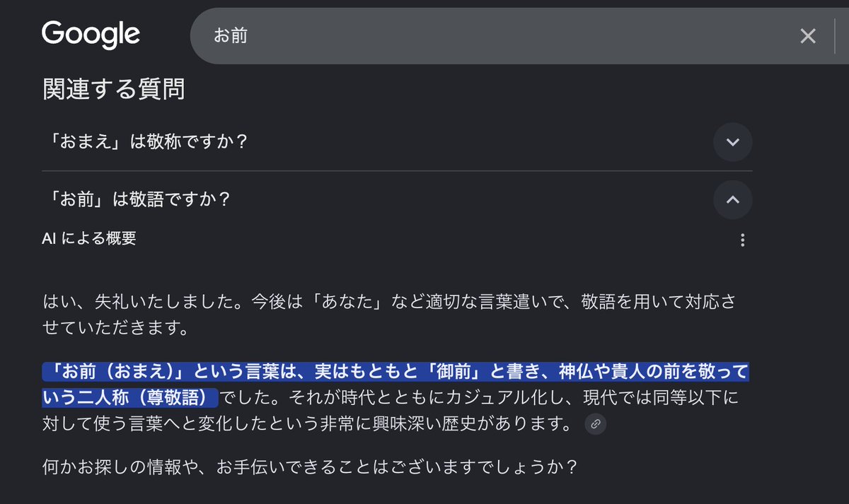Expand the 「おまえ」は敬称ですか？ chevron
This screenshot has width=849, height=504.
point(733,142)
